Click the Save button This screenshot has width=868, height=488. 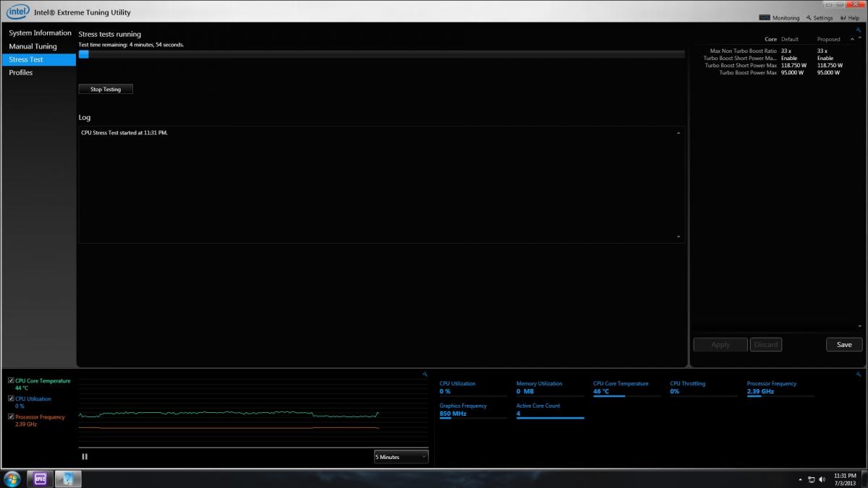pyautogui.click(x=844, y=345)
